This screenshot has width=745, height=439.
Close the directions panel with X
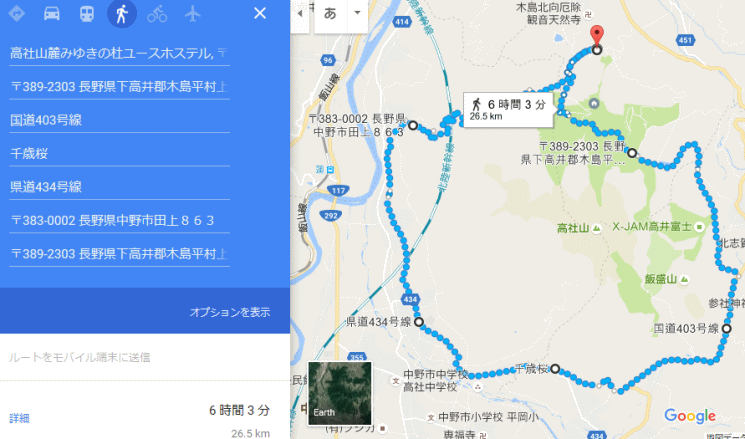pyautogui.click(x=260, y=13)
